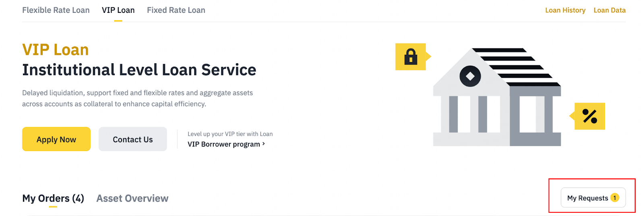
Task: Click the Institutional Level Loan Service headline
Action: coord(139,70)
